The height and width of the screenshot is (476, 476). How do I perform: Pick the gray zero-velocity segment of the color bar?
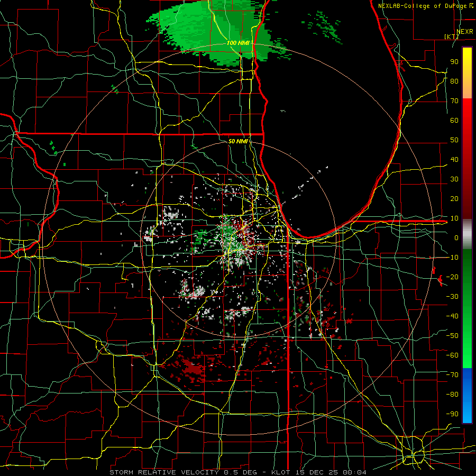point(467,234)
